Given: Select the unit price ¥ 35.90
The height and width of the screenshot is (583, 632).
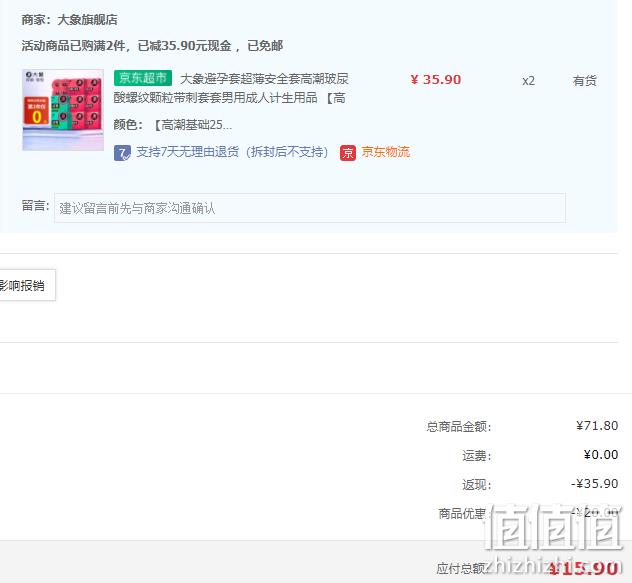Looking at the screenshot, I should click(436, 79).
